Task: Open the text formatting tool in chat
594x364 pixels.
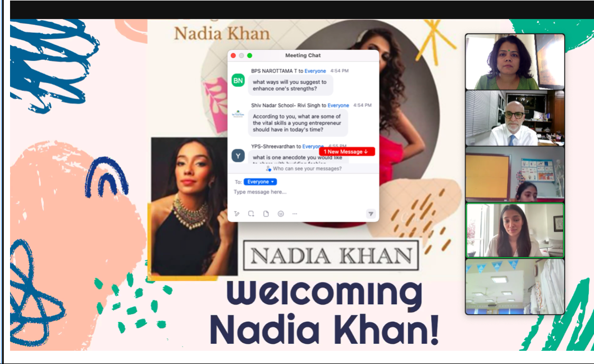Action: coord(237,214)
